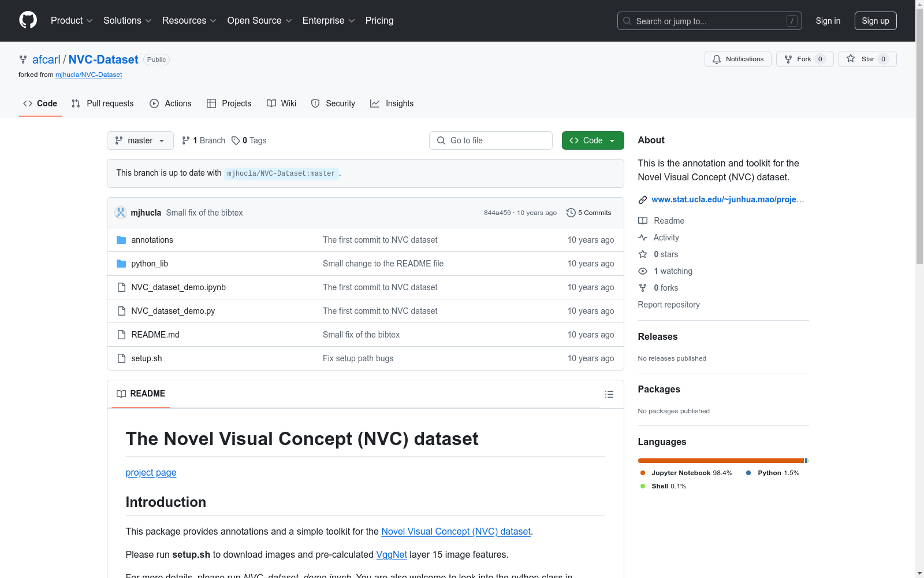The height and width of the screenshot is (578, 924).
Task: Open 'Fix setup path bugs' commit message
Action: (358, 358)
